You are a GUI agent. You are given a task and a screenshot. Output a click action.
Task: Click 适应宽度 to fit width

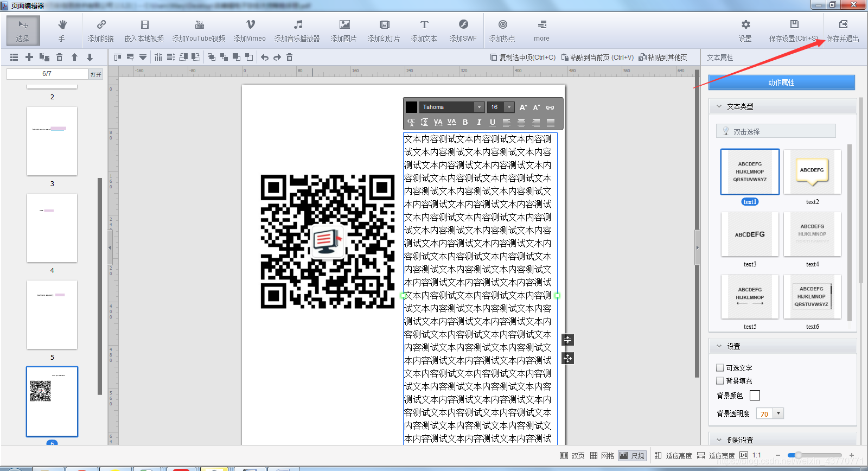pyautogui.click(x=716, y=456)
